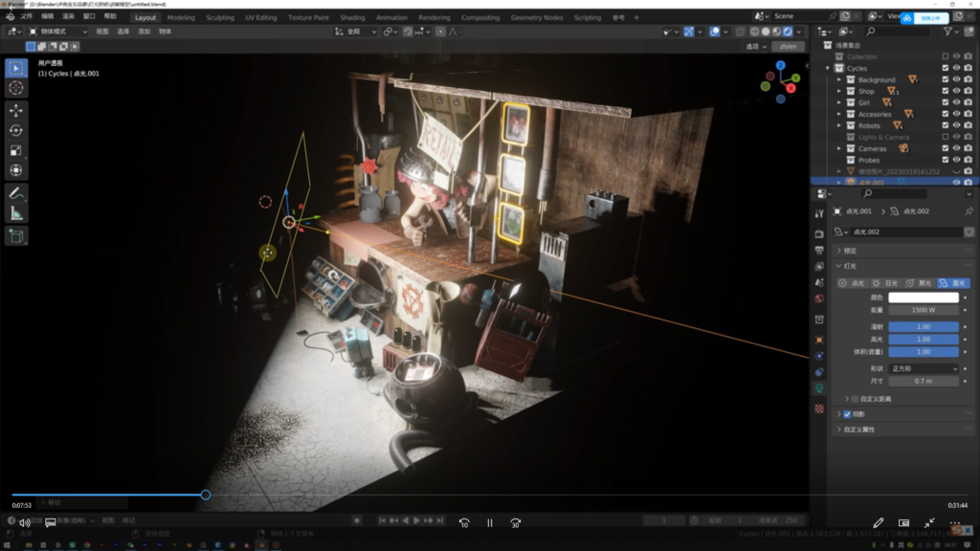Image resolution: width=980 pixels, height=551 pixels.
Task: Choose the Spot (聚光) light type button
Action: click(921, 283)
